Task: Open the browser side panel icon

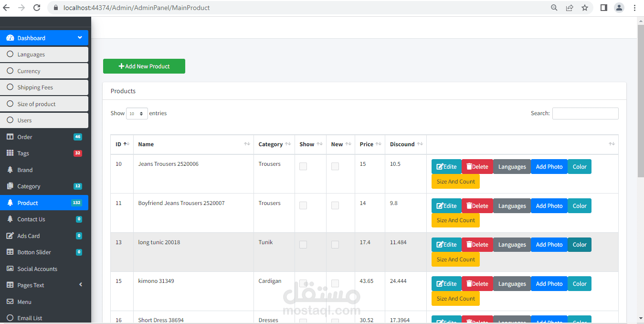Action: pos(604,8)
